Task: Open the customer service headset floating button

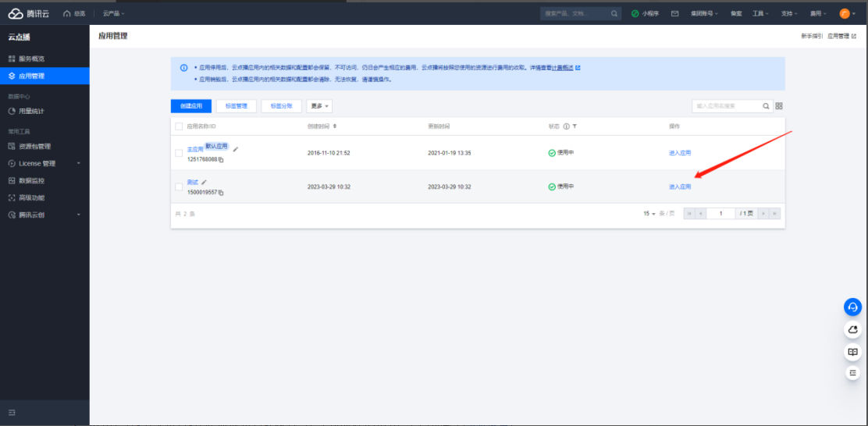Action: click(852, 307)
